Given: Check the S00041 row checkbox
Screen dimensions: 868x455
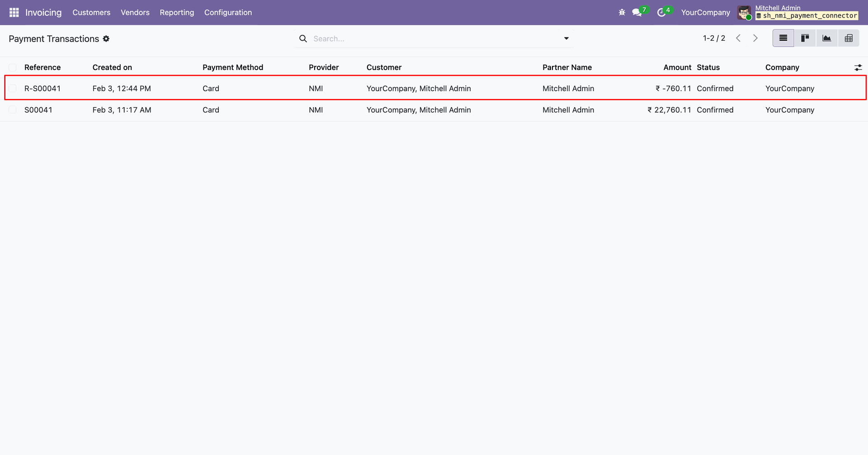Looking at the screenshot, I should 13,110.
